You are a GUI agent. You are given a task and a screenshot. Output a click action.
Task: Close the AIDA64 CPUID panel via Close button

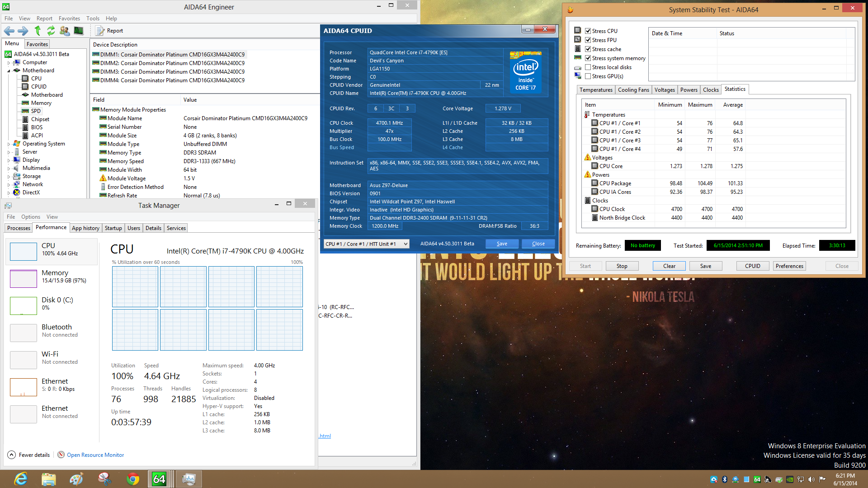[x=538, y=244]
